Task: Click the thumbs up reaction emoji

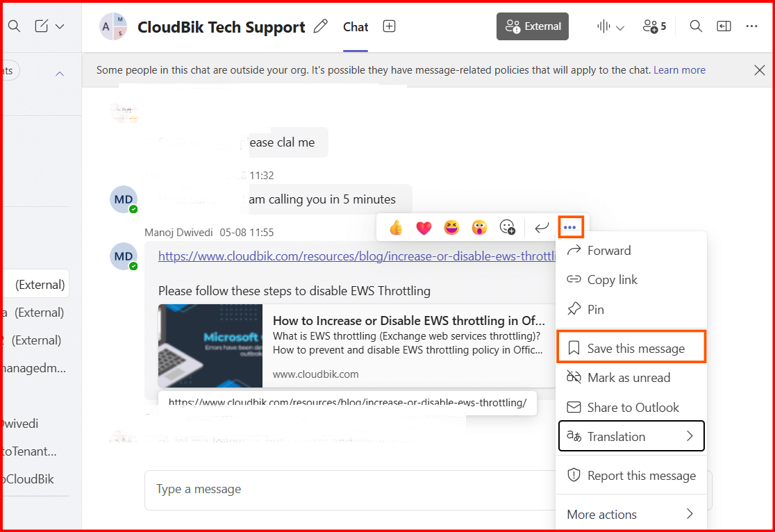Action: pos(397,227)
